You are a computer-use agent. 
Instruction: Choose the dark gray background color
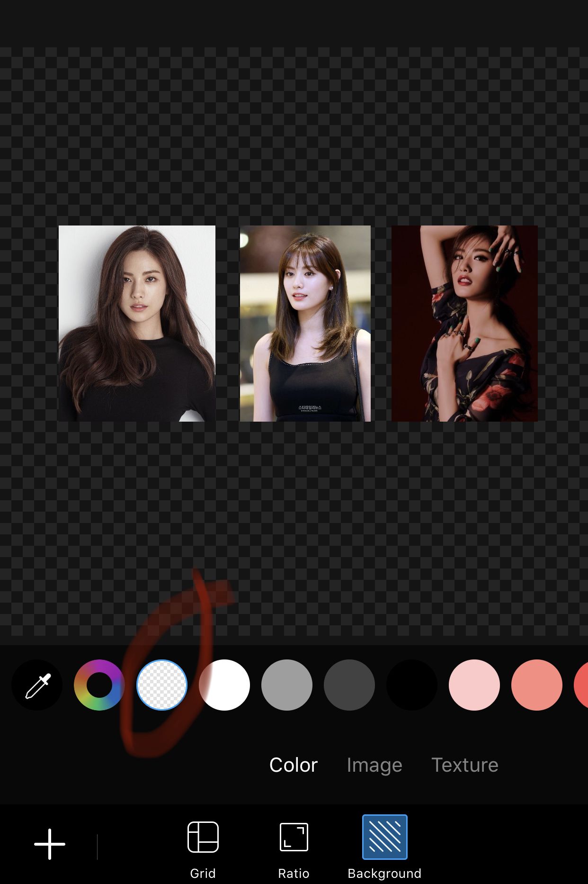[x=349, y=685]
